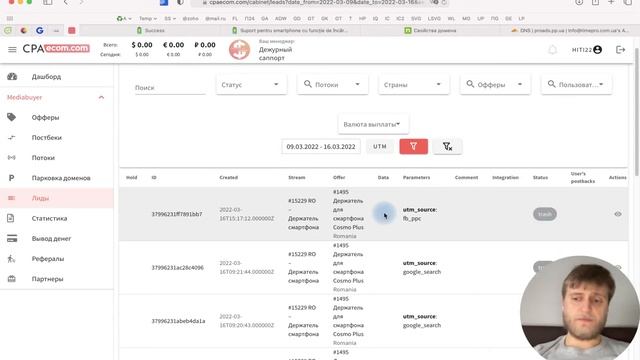Open the Статус dropdown
Viewport: 640px width, 360px height.
pos(251,84)
